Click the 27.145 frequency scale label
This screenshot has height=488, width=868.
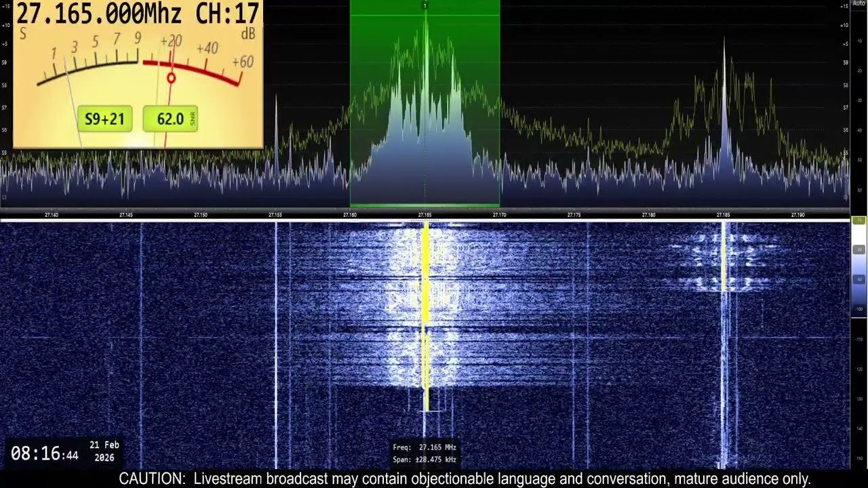(126, 215)
